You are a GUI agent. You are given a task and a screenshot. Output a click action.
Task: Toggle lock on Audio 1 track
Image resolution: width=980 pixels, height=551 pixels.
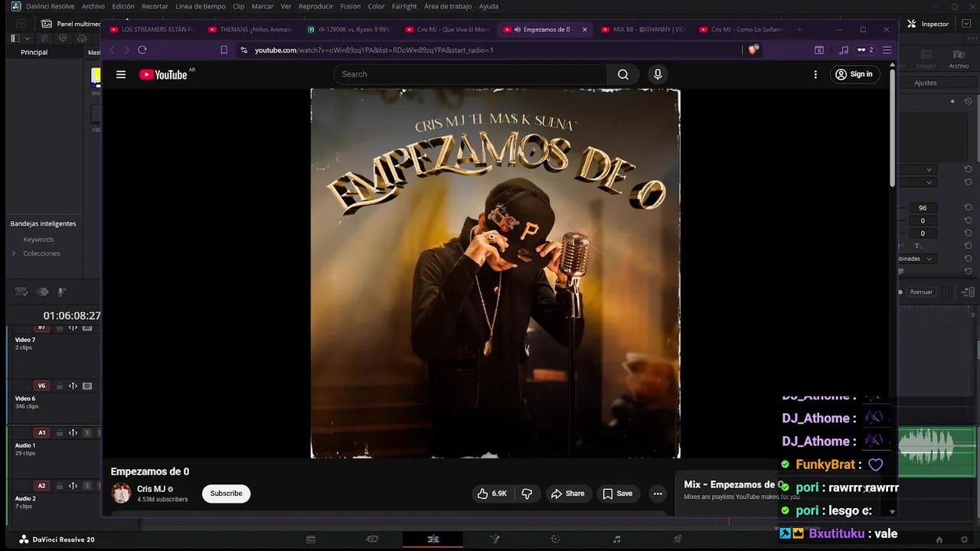59,432
